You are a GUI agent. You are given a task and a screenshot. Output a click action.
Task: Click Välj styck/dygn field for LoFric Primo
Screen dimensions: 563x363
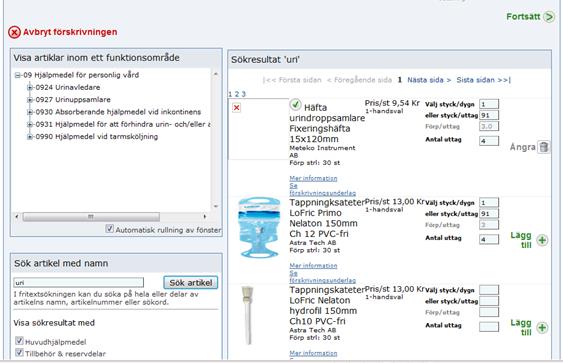click(x=489, y=203)
